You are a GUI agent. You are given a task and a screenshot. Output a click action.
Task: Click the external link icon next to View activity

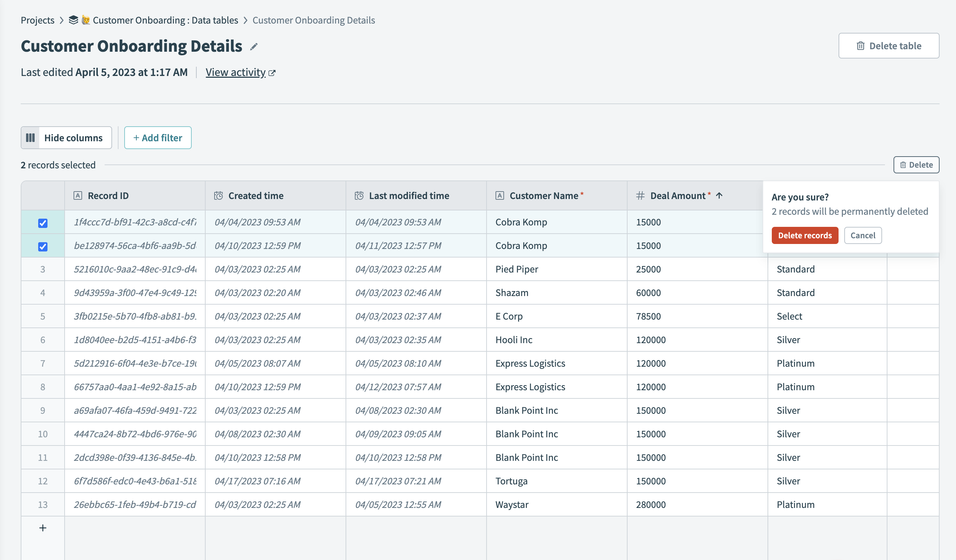pyautogui.click(x=272, y=72)
